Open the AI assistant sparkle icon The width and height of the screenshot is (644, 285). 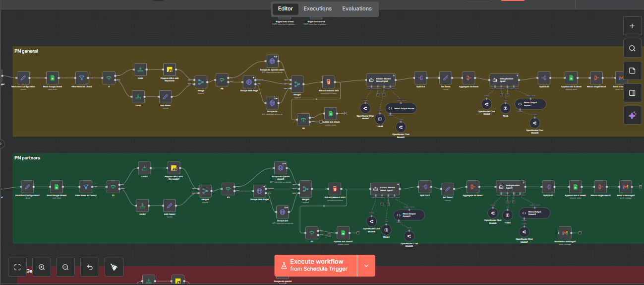click(632, 115)
